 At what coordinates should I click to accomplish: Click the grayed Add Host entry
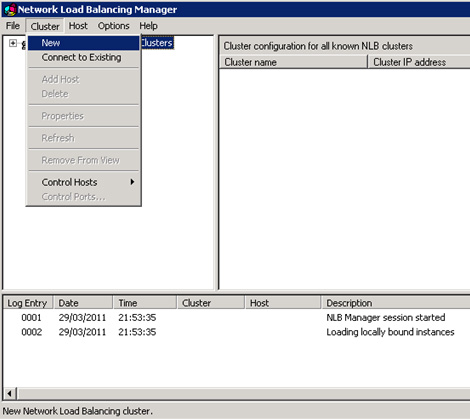coord(83,79)
